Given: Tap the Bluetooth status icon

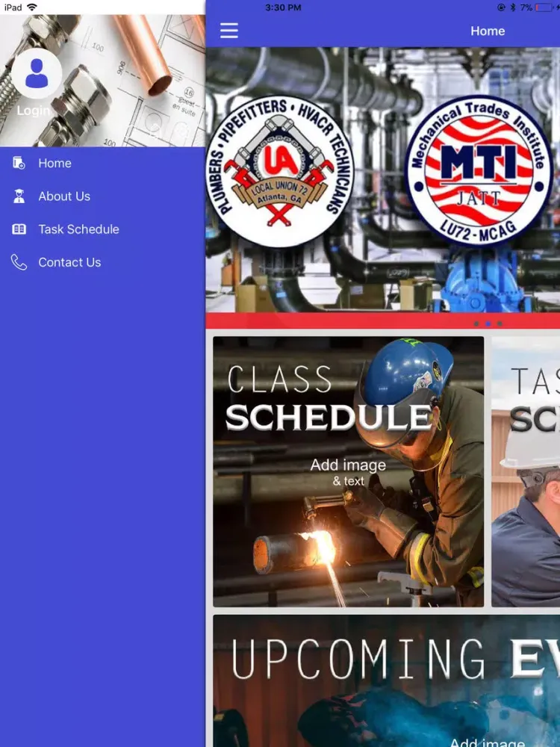Looking at the screenshot, I should point(513,7).
